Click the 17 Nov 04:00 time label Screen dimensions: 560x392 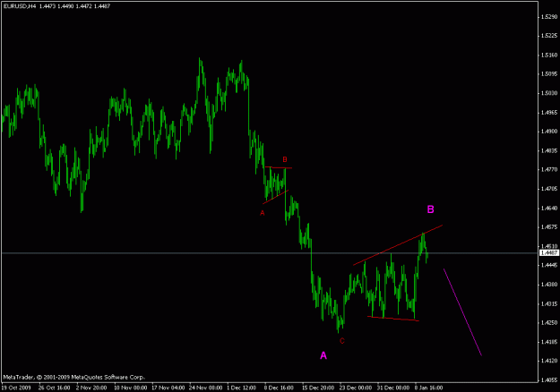(x=168, y=388)
